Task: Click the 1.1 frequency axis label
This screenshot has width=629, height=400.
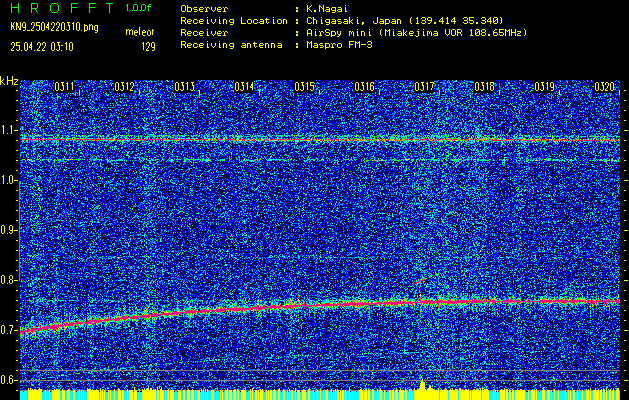Action: coord(8,130)
